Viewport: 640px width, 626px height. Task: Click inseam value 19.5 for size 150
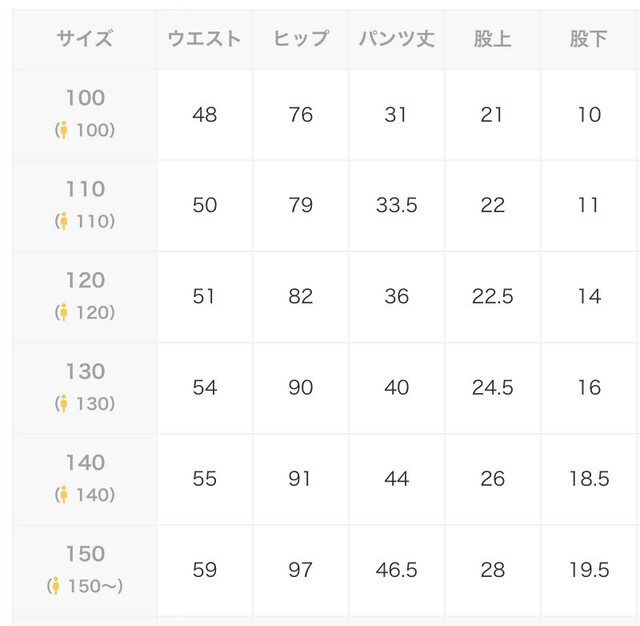coord(589,570)
